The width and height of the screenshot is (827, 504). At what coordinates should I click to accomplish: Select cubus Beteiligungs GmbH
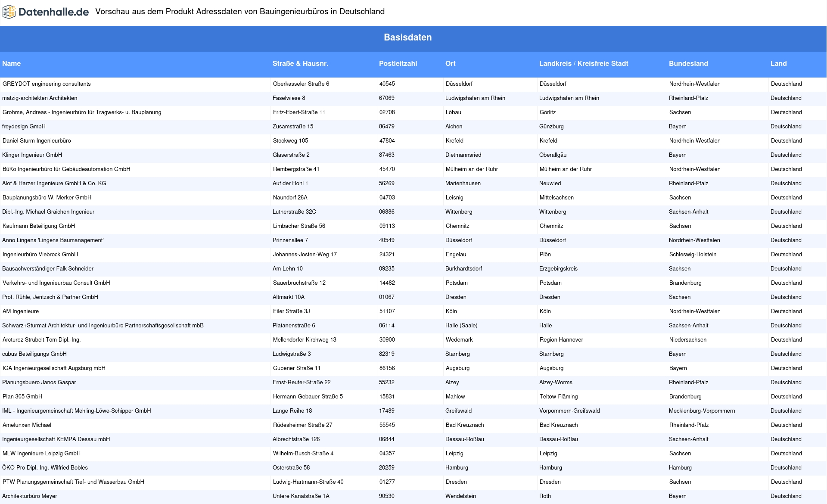[34, 354]
